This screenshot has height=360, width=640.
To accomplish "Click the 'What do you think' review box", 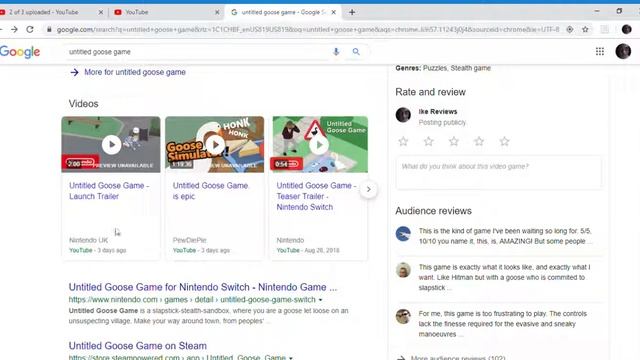I will tap(499, 173).
